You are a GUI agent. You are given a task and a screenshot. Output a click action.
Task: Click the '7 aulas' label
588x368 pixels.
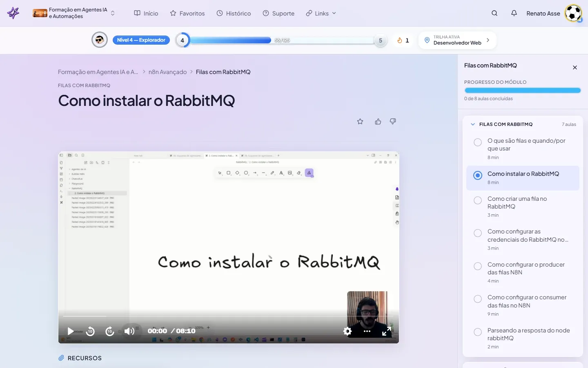(569, 124)
